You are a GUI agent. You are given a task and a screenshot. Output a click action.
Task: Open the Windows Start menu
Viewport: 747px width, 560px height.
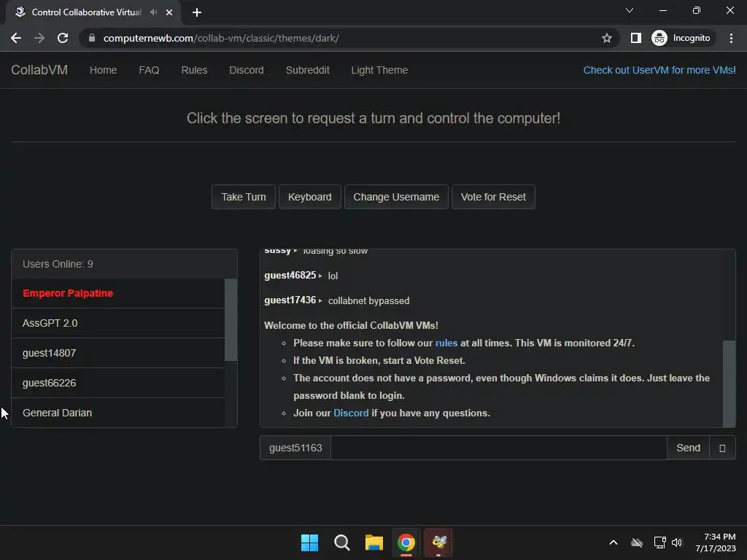(x=309, y=542)
